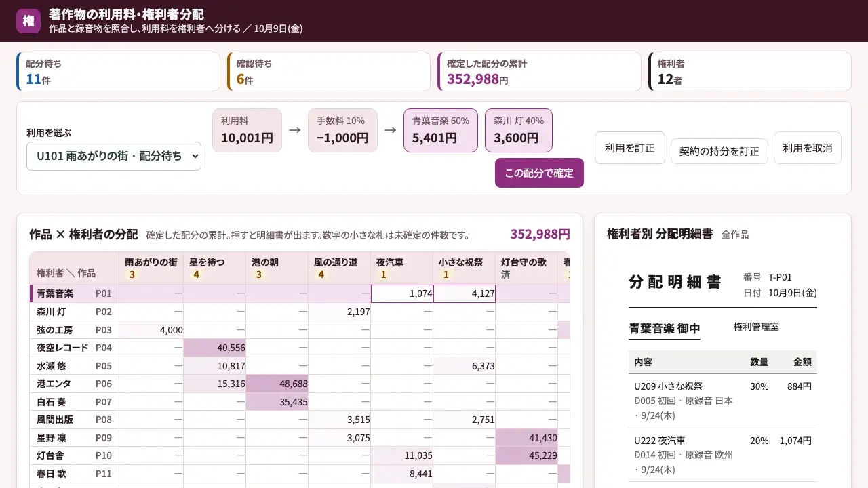Open cell 2,197 in 森川 灯 row
Screen dimensions: 868x488
point(339,312)
